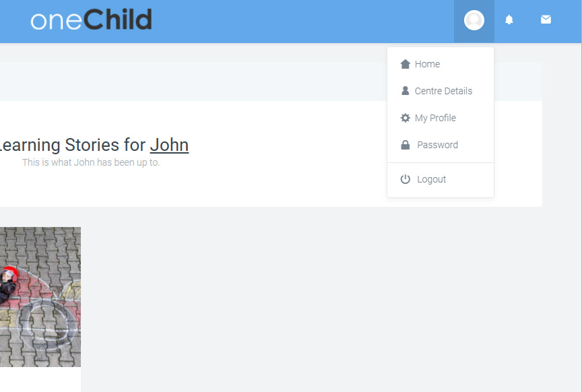The image size is (582, 392).
Task: Choose Logout from the account menu
Action: coord(432,179)
